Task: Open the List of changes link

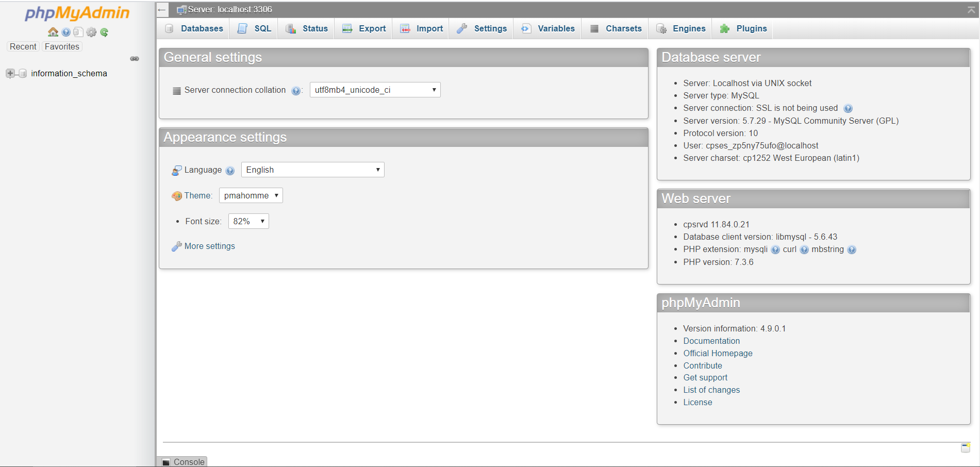Action: click(711, 390)
